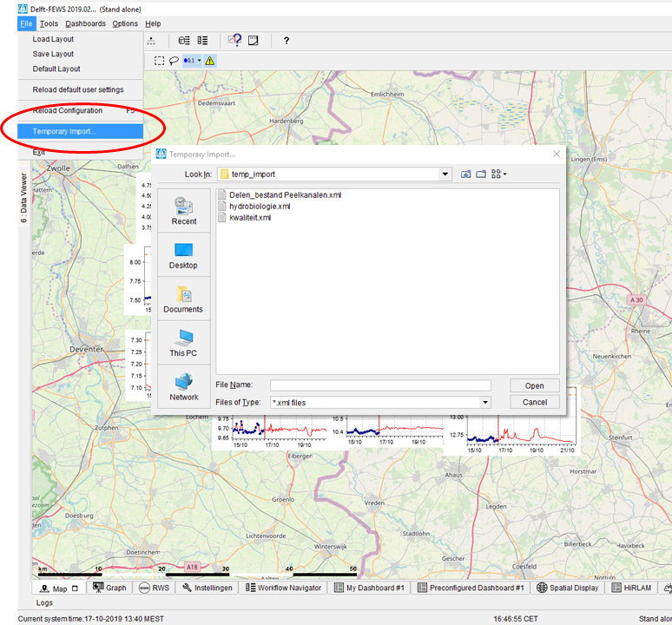Switch to the Spatial Display tab

pyautogui.click(x=568, y=588)
